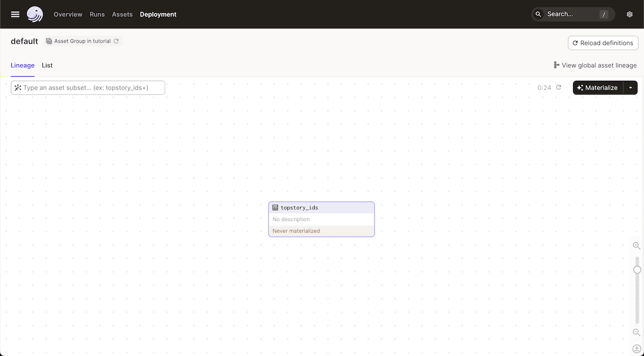Open the Materialize dropdown arrow

(x=630, y=87)
